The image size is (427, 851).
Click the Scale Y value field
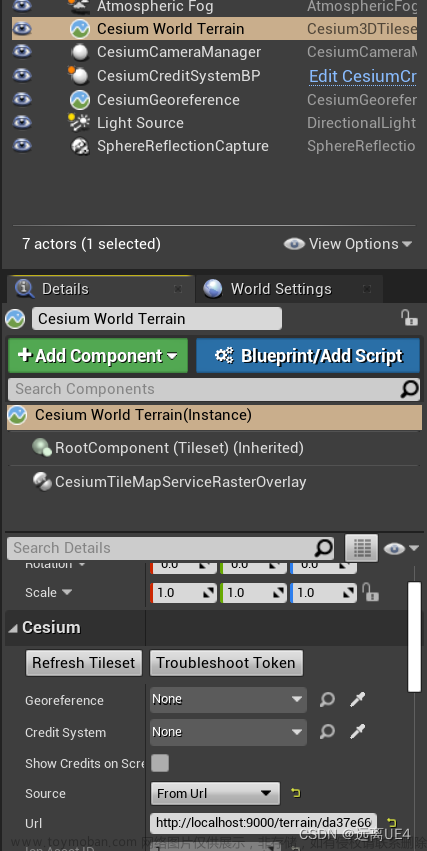click(253, 593)
